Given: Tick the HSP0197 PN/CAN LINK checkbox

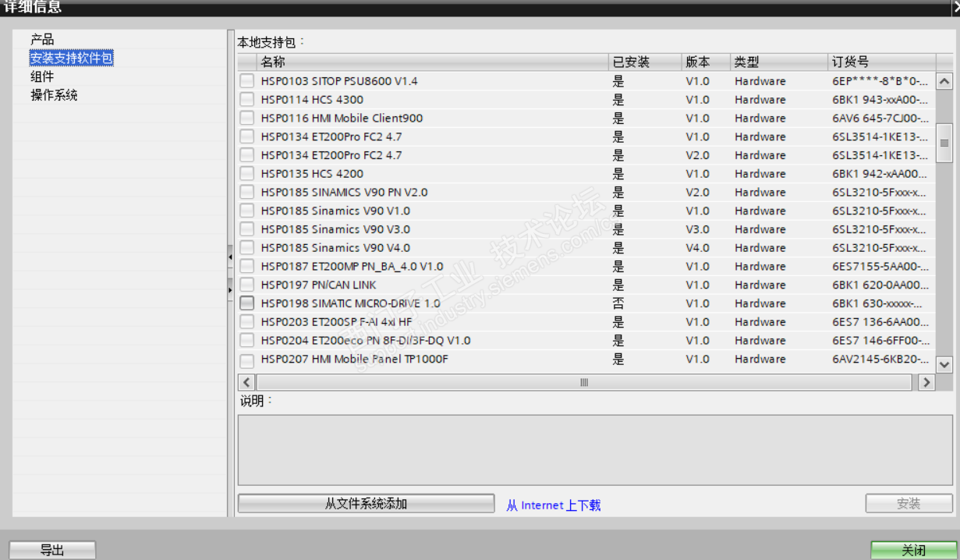Looking at the screenshot, I should point(247,285).
